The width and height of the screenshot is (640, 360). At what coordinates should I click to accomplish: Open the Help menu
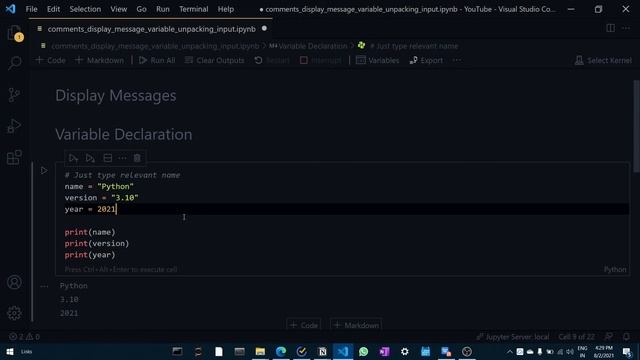point(225,9)
